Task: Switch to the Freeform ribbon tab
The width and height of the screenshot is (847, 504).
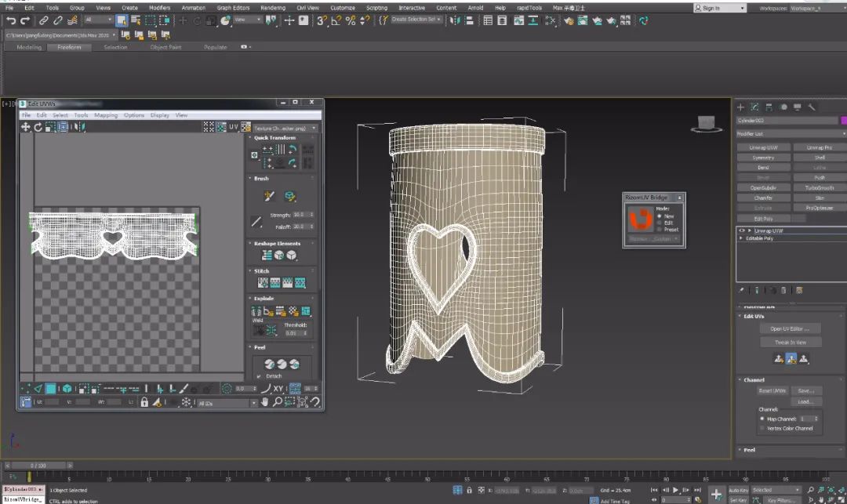Action: [x=69, y=47]
